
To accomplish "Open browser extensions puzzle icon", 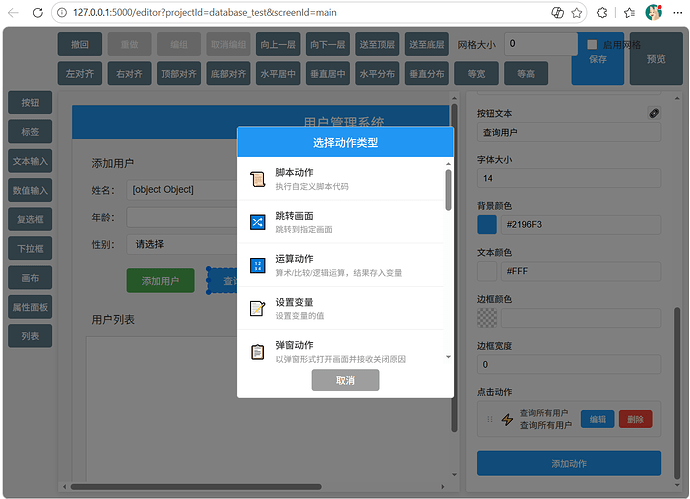I will tap(602, 13).
